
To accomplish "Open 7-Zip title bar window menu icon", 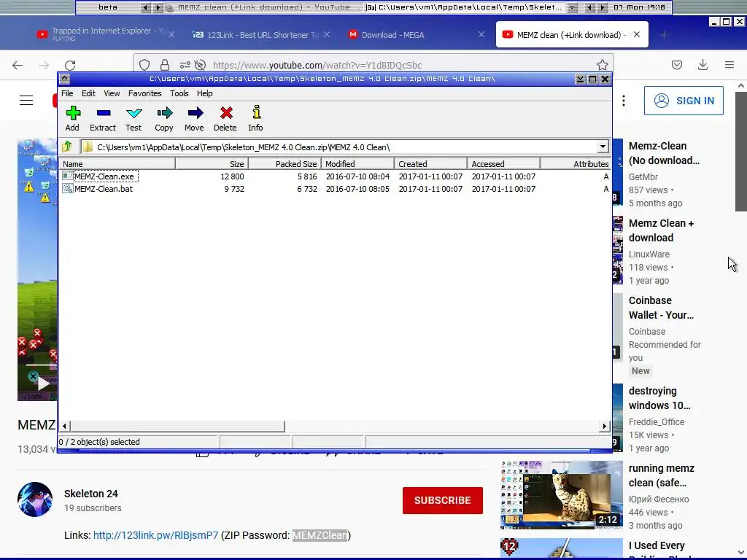I will pyautogui.click(x=65, y=79).
